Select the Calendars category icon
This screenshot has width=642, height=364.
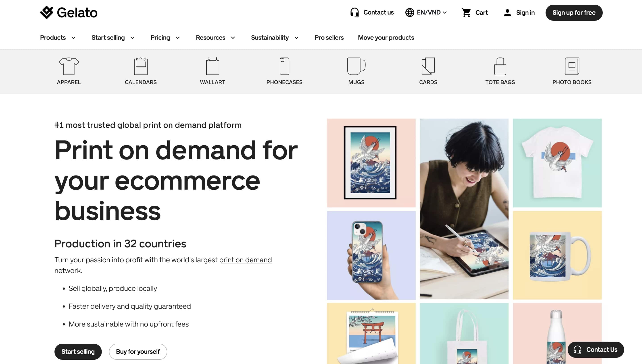coord(141,66)
